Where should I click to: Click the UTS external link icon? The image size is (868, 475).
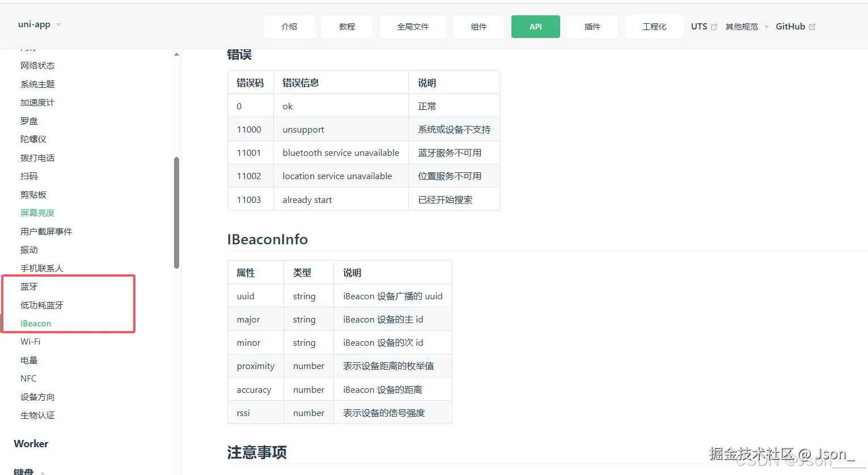coord(714,27)
